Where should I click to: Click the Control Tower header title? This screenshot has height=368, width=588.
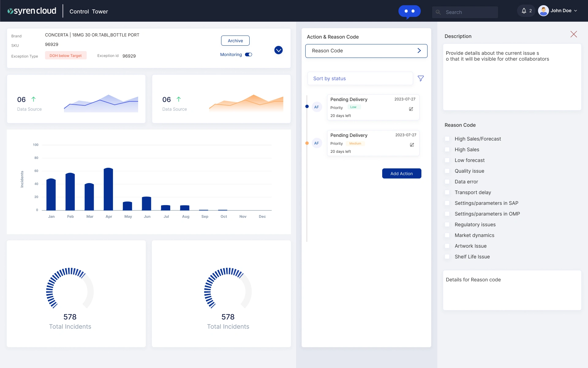pos(89,12)
